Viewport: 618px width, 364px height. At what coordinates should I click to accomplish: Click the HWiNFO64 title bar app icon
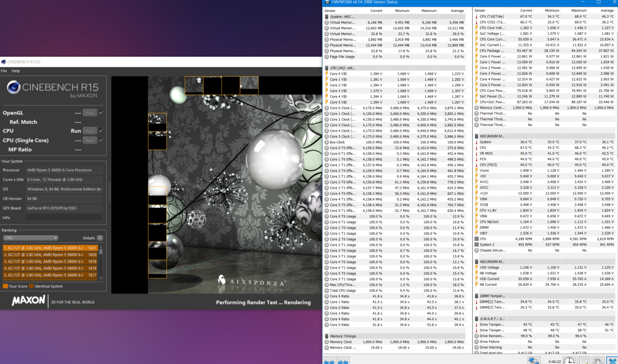[327, 2]
